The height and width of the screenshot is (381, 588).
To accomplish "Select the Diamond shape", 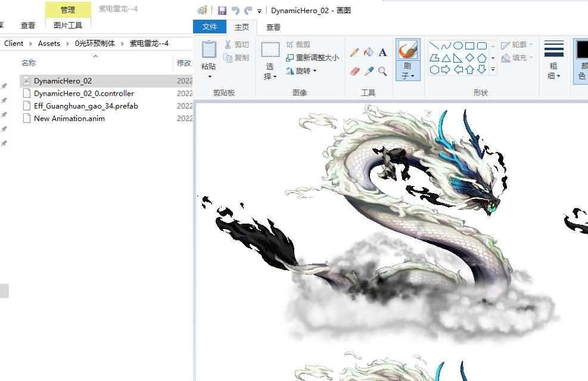I will [469, 58].
